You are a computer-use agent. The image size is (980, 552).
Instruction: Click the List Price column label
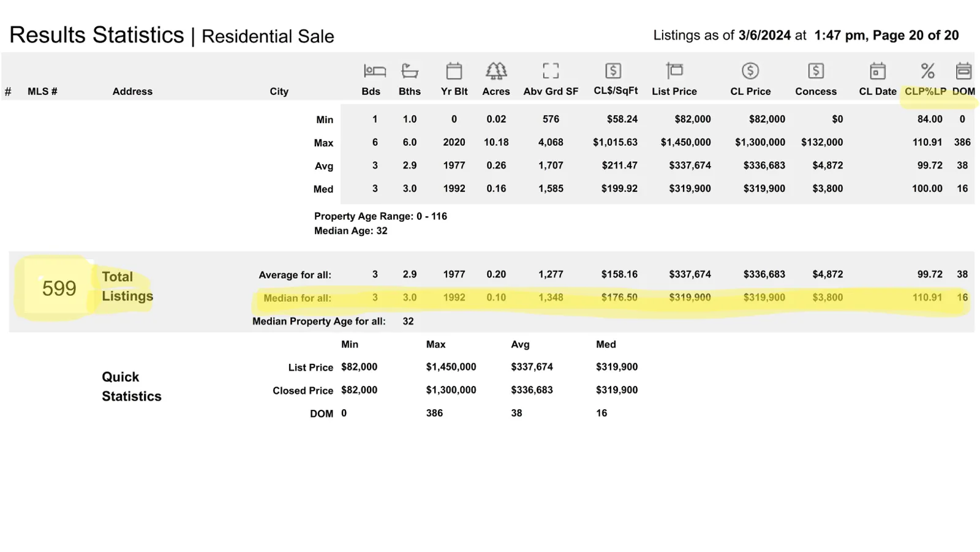coord(674,91)
